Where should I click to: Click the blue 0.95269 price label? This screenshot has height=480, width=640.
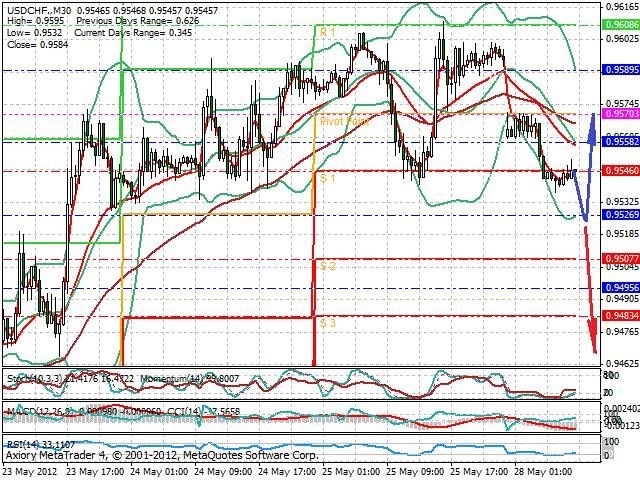point(621,215)
